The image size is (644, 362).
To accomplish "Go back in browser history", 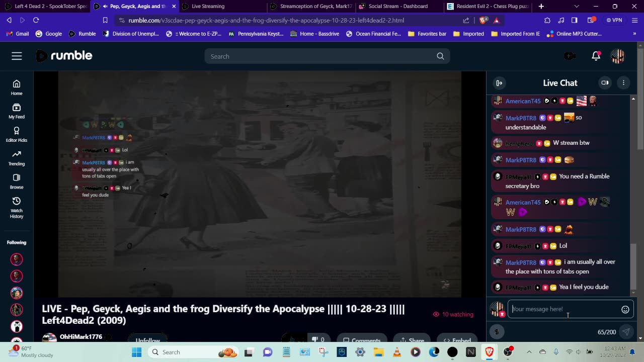I will (9, 20).
